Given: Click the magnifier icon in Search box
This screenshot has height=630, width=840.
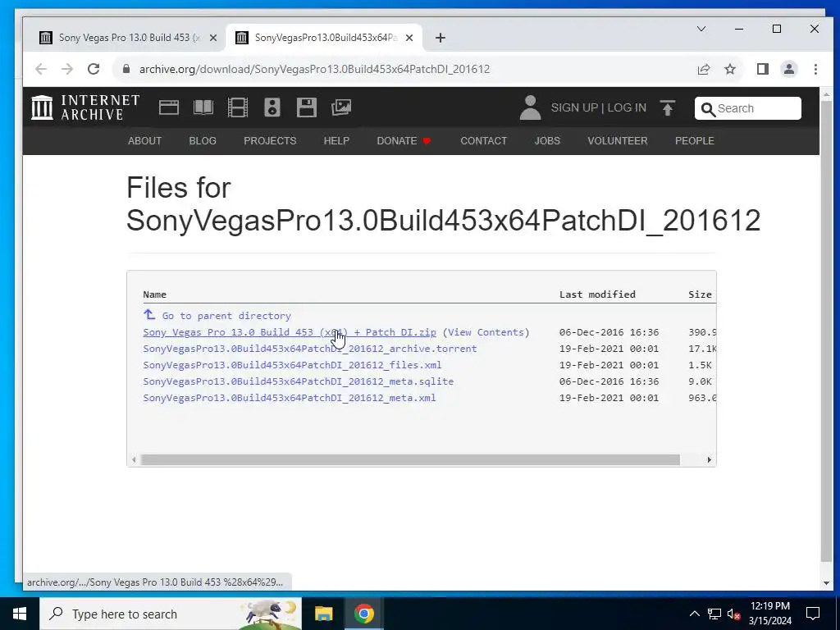Looking at the screenshot, I should [708, 109].
